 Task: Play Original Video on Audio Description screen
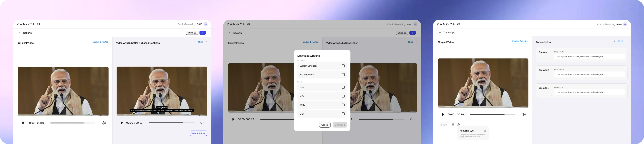(233, 119)
